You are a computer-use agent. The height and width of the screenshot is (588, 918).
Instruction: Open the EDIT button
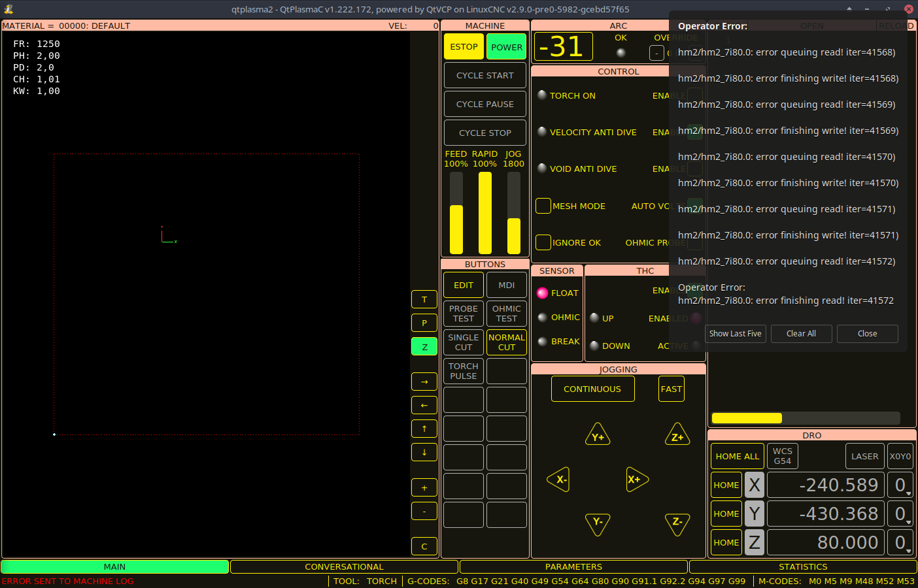point(464,285)
